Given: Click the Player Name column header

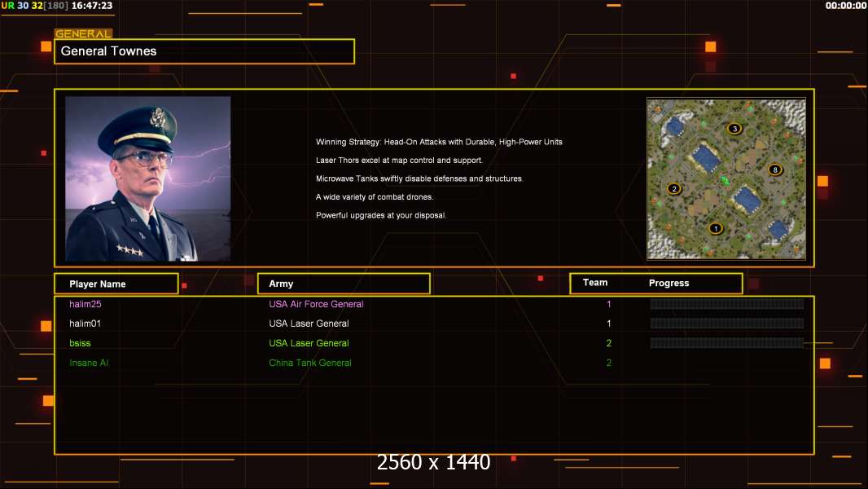Looking at the screenshot, I should point(116,284).
